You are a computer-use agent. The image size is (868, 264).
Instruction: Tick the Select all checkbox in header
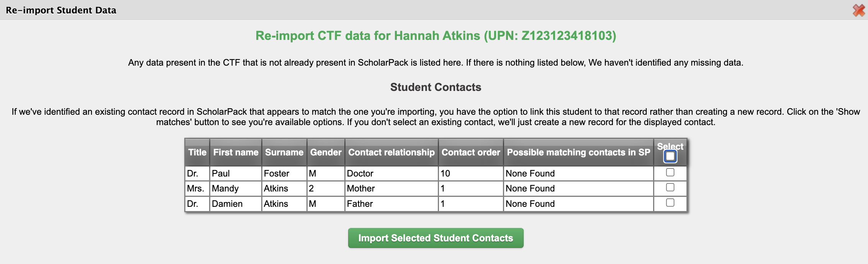(670, 156)
